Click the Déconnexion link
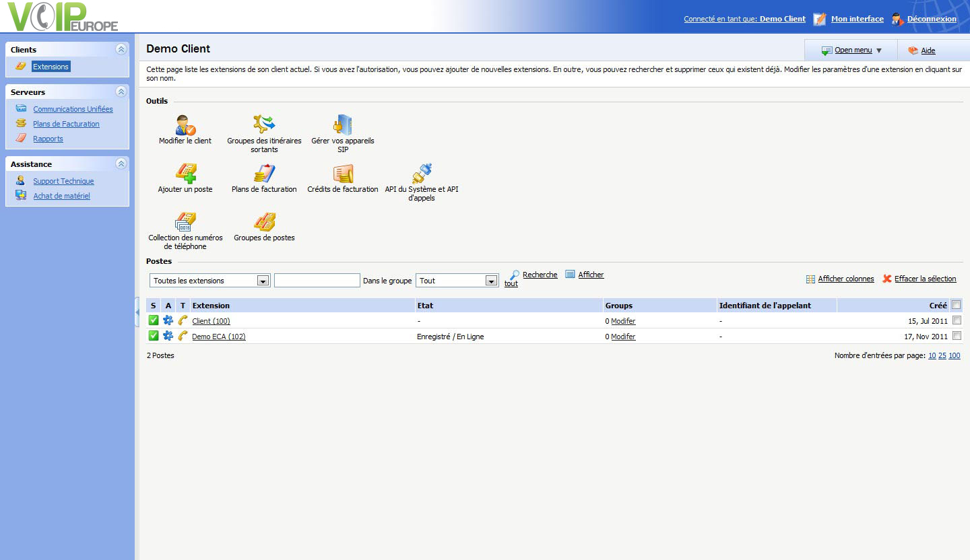 [x=931, y=19]
